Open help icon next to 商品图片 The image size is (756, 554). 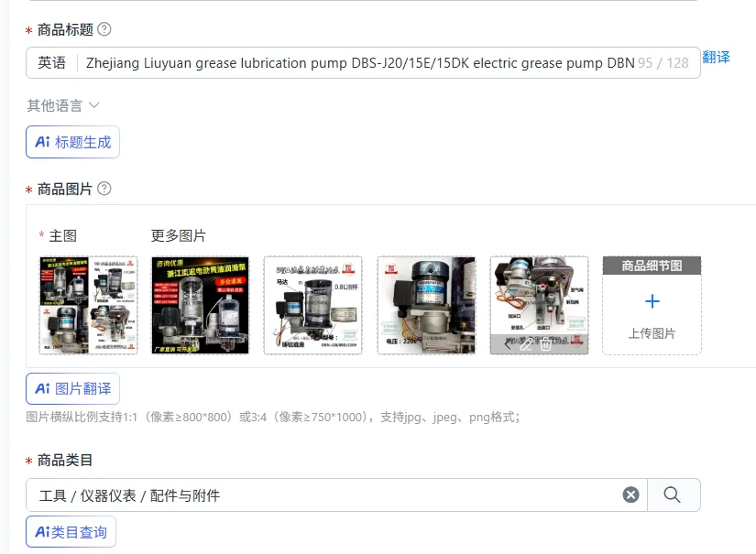pyautogui.click(x=104, y=189)
